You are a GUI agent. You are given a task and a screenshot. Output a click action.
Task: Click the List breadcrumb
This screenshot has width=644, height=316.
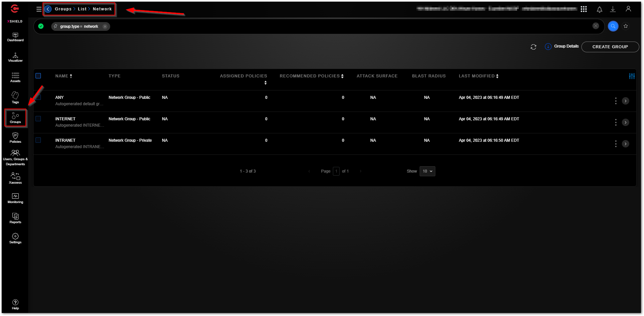pyautogui.click(x=82, y=9)
